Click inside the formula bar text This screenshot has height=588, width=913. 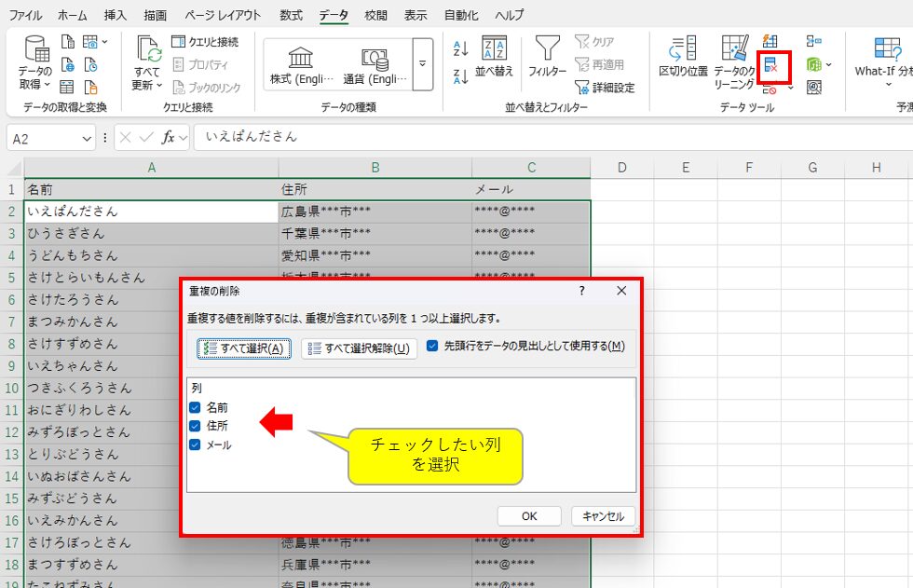click(x=466, y=137)
